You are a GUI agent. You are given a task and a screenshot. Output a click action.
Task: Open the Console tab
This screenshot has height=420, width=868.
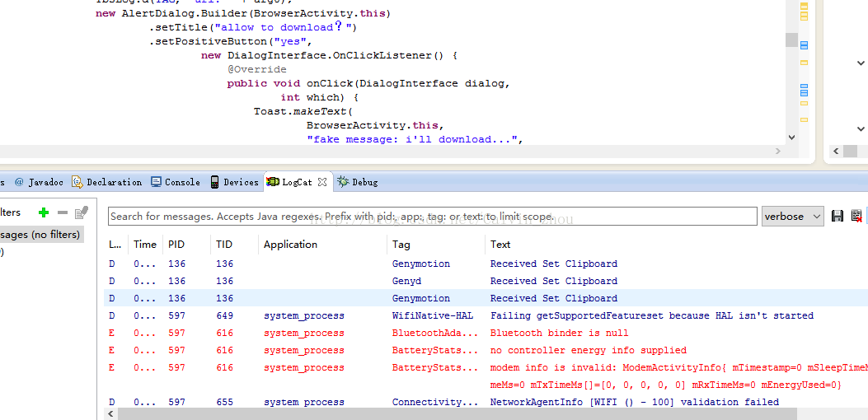pyautogui.click(x=176, y=182)
